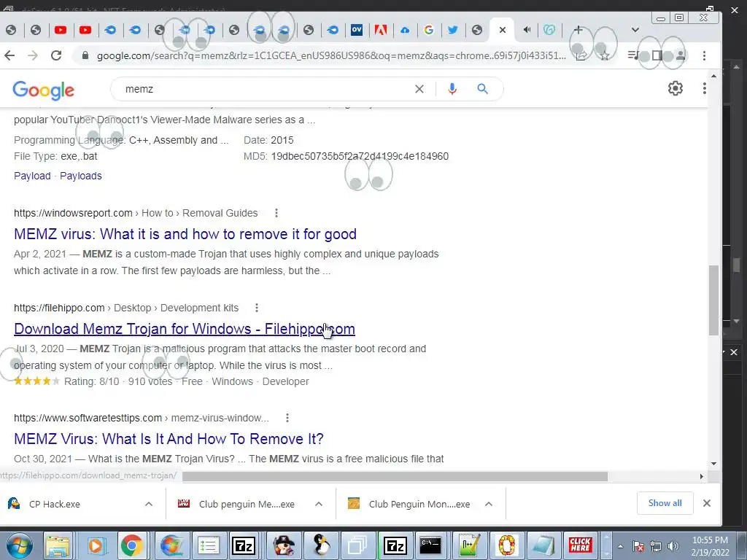Viewport: 747px width, 560px height.
Task: Open 'MEMZ virus: What it is and how to remove'
Action: pyautogui.click(x=185, y=234)
